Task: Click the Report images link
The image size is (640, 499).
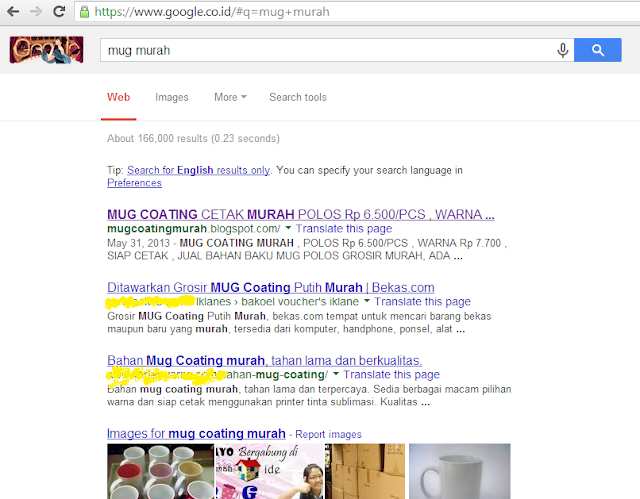Action: 328,435
